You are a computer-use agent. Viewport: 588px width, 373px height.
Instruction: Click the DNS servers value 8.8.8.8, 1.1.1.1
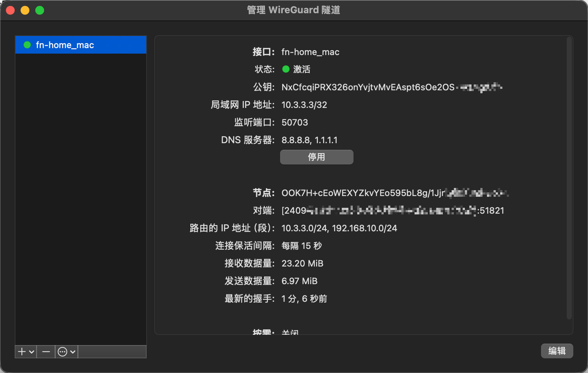(x=309, y=140)
